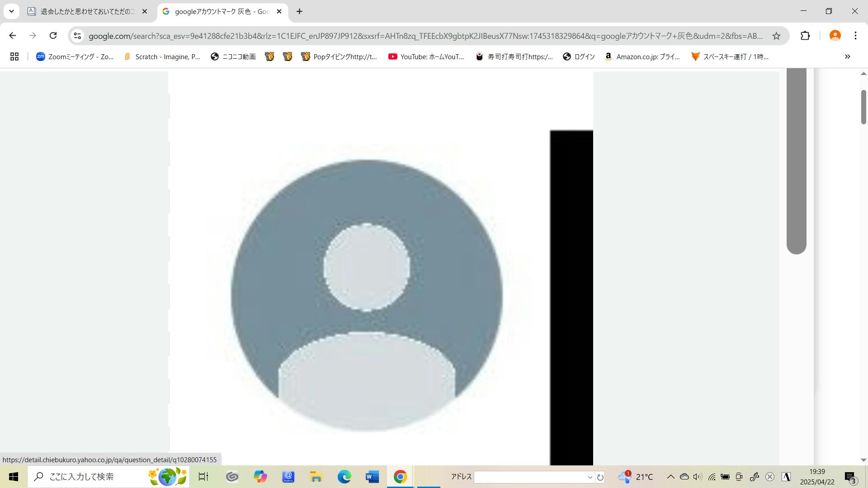Image resolution: width=868 pixels, height=488 pixels.
Task: Open the Chrome three-dot menu
Action: click(x=855, y=36)
